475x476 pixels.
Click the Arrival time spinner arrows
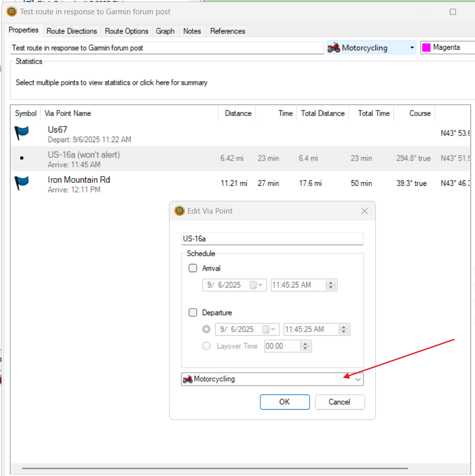331,285
